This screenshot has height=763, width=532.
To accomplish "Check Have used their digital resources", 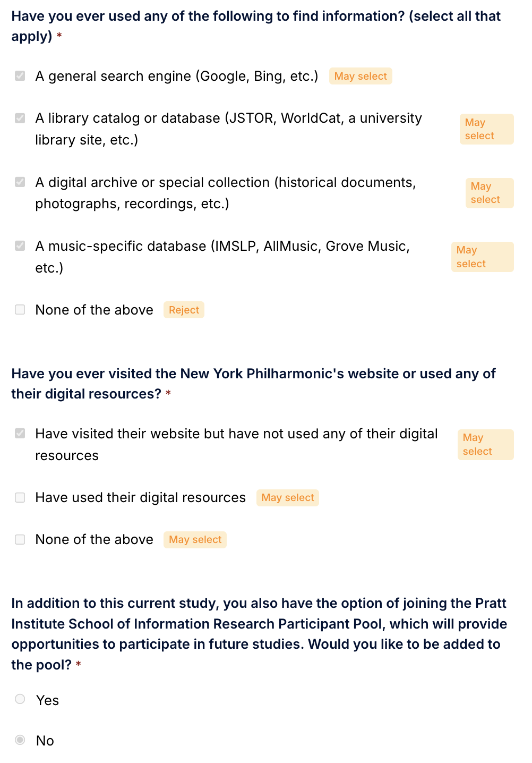I will coord(20,497).
